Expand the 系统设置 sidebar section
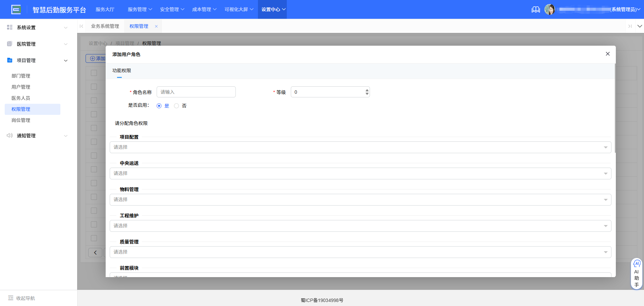The height and width of the screenshot is (306, 644). pos(37,28)
